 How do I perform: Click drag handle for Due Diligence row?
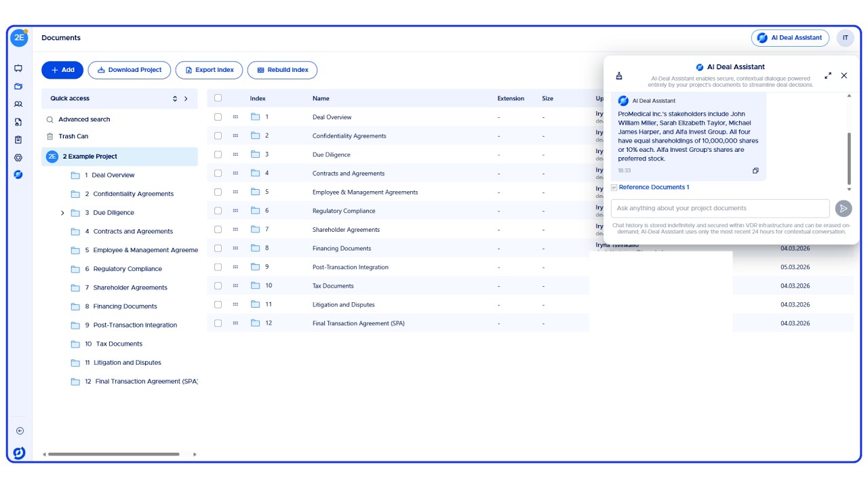click(x=235, y=155)
